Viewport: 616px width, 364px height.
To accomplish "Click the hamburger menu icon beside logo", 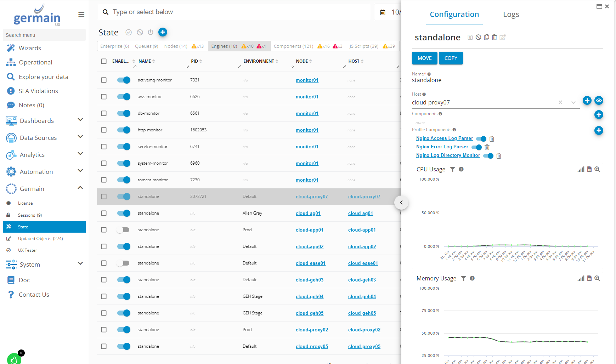I will pyautogui.click(x=81, y=15).
